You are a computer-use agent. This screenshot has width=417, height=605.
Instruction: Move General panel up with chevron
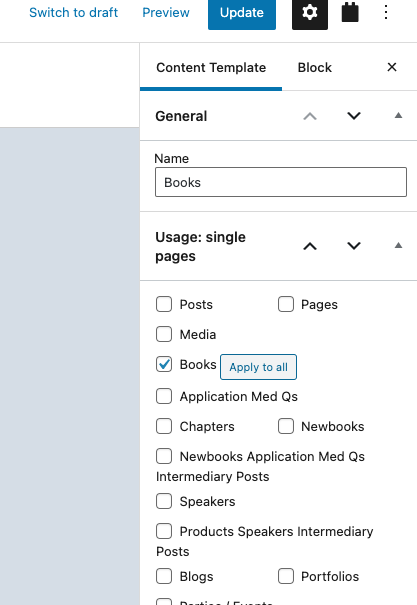(310, 116)
